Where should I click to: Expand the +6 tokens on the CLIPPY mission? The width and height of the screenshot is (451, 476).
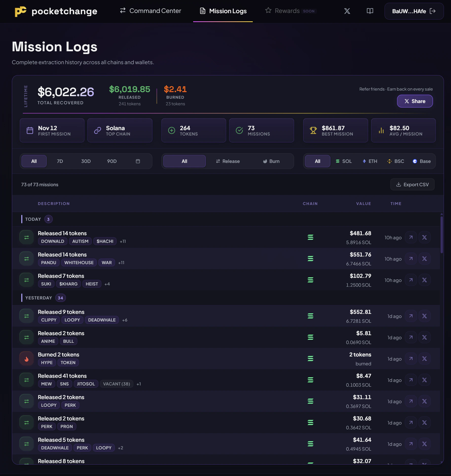pos(124,320)
